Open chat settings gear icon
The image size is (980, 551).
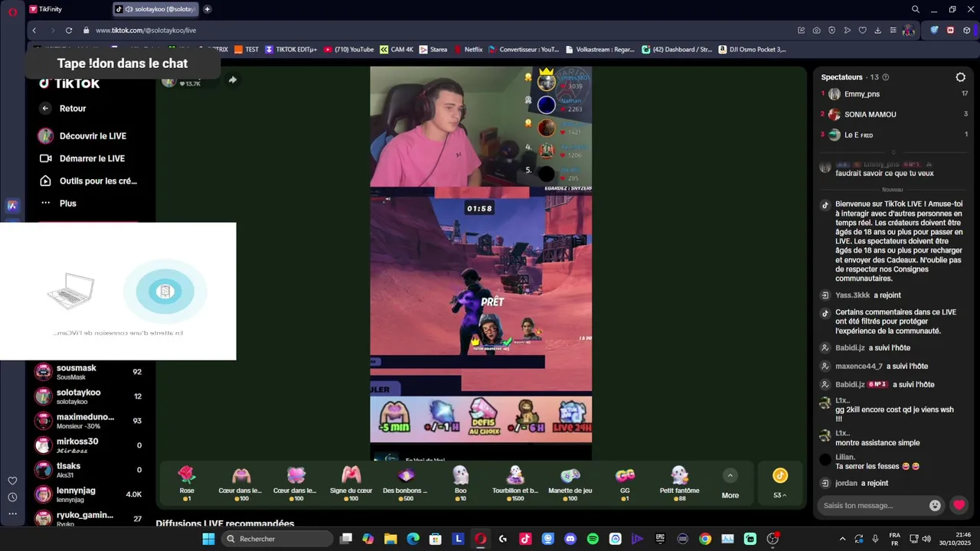pos(960,77)
